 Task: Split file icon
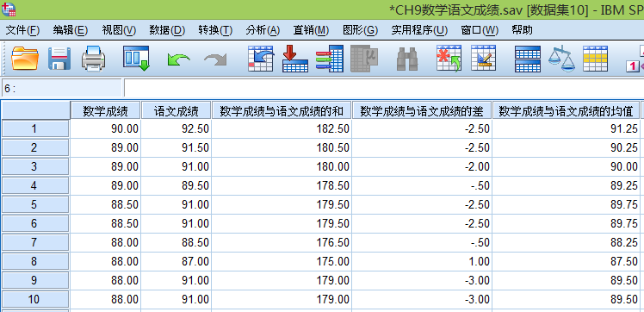tap(528, 59)
